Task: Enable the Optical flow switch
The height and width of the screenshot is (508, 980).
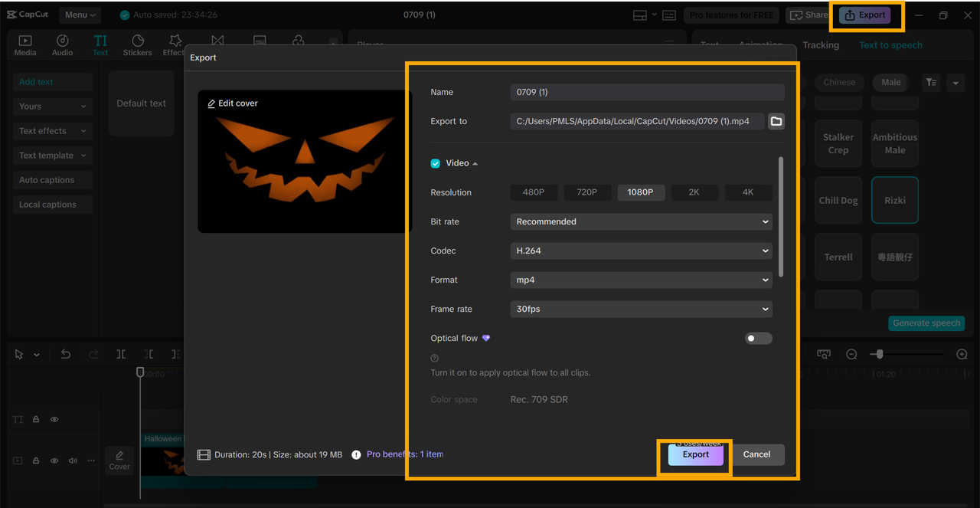Action: tap(759, 338)
